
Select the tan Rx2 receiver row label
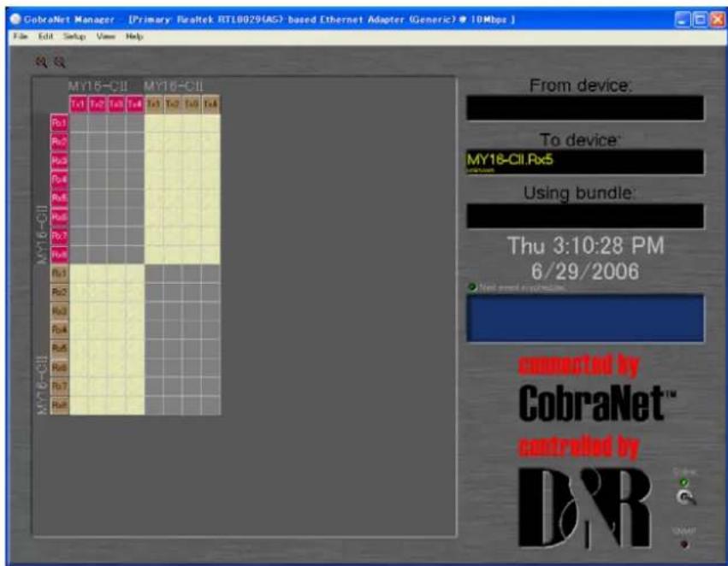click(59, 292)
